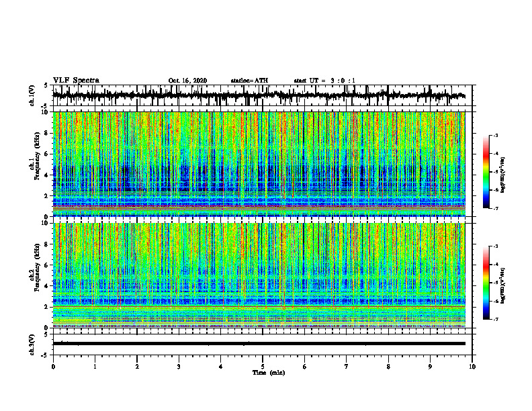Click the ch.3 flat black waveform band

point(259,344)
